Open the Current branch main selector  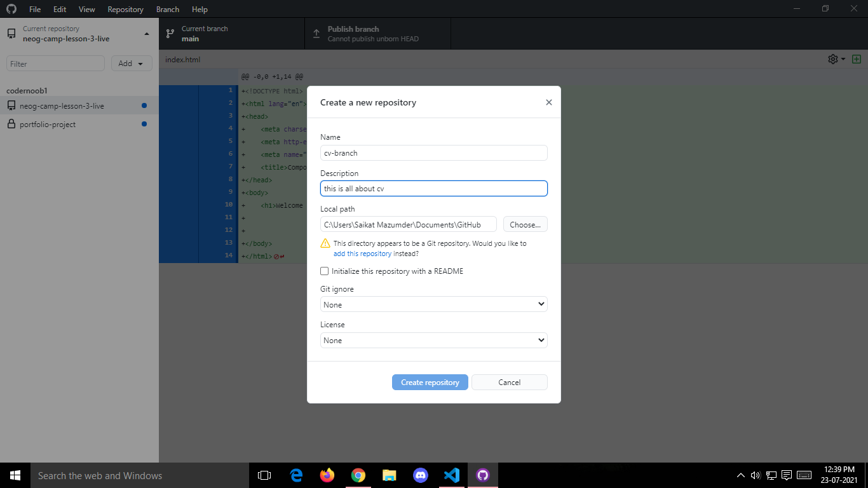click(232, 34)
